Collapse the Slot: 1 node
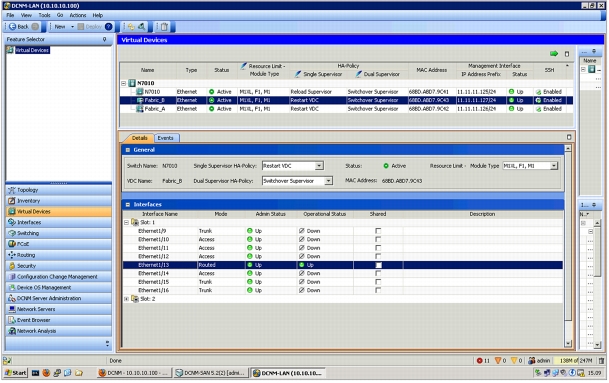The image size is (609, 383). tap(126, 223)
